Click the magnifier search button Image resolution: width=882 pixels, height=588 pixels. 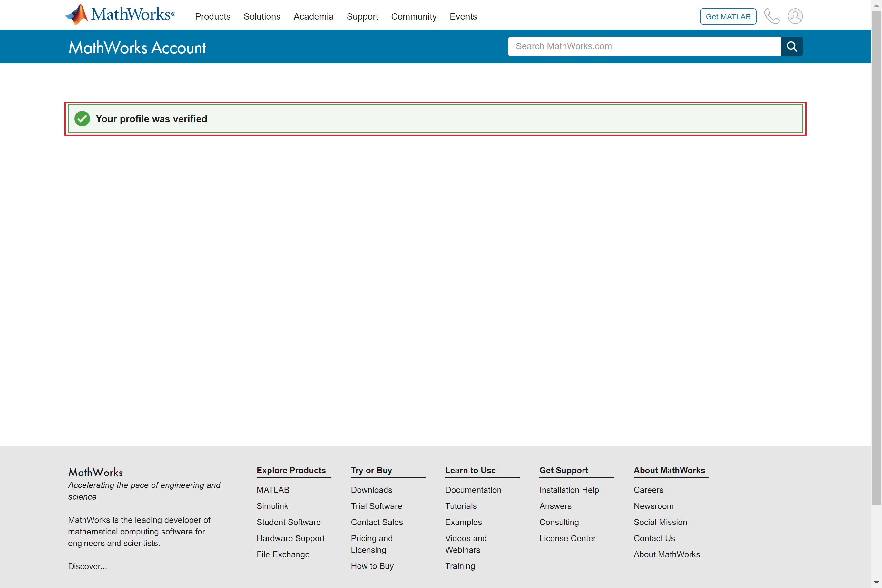[792, 46]
